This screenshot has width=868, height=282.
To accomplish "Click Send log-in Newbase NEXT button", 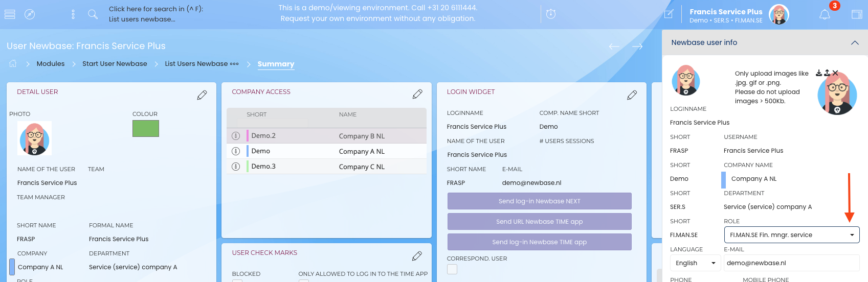I will (x=540, y=201).
